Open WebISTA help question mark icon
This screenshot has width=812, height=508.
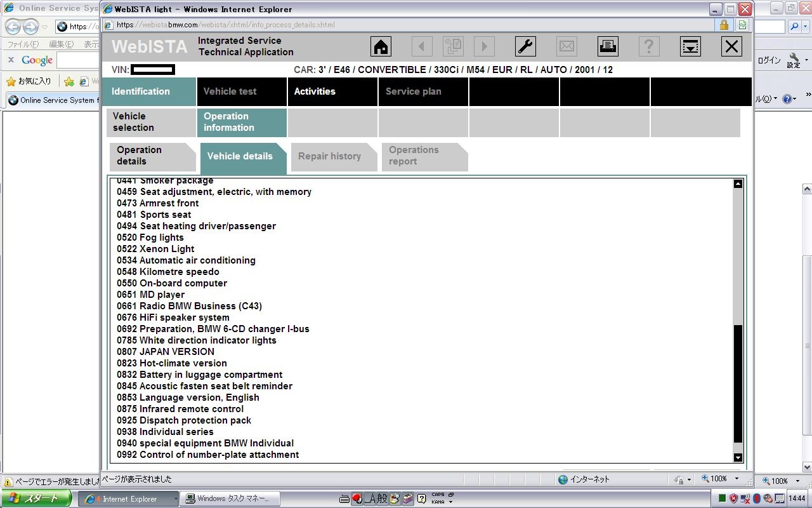coord(649,46)
